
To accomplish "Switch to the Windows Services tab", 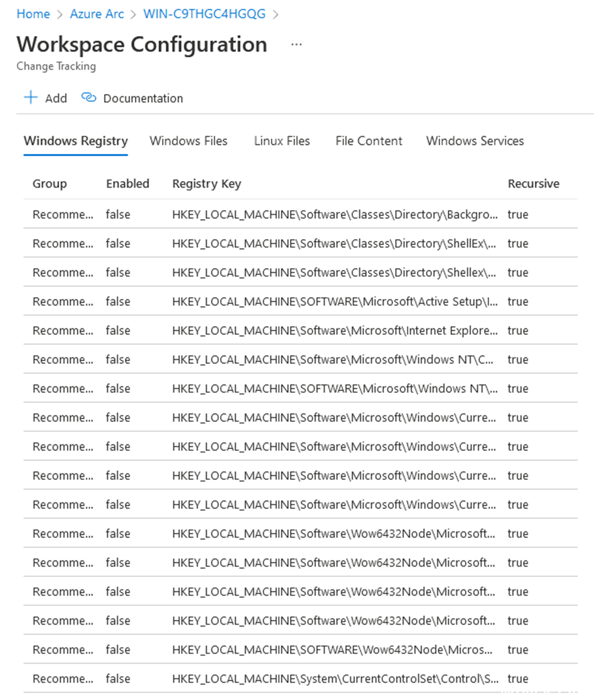I will point(474,141).
